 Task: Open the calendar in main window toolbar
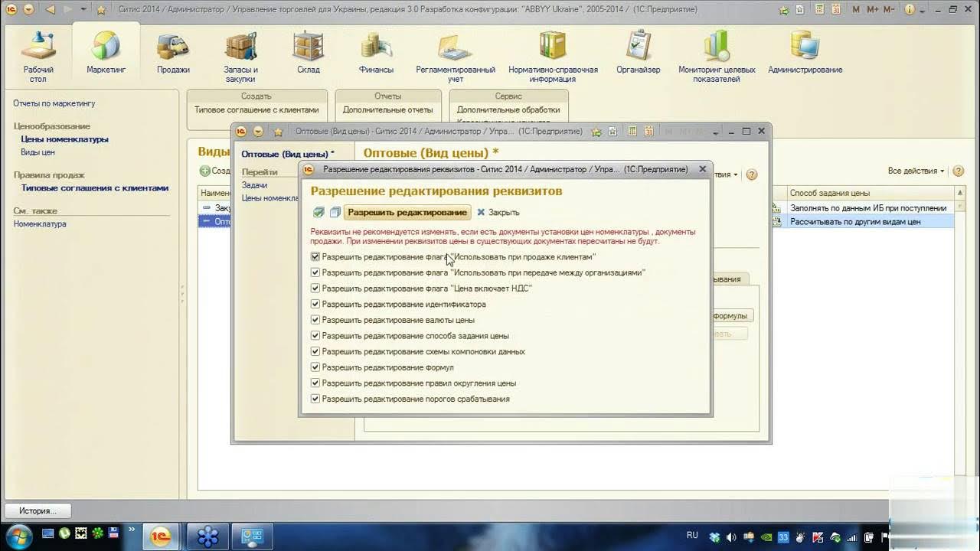[x=835, y=10]
